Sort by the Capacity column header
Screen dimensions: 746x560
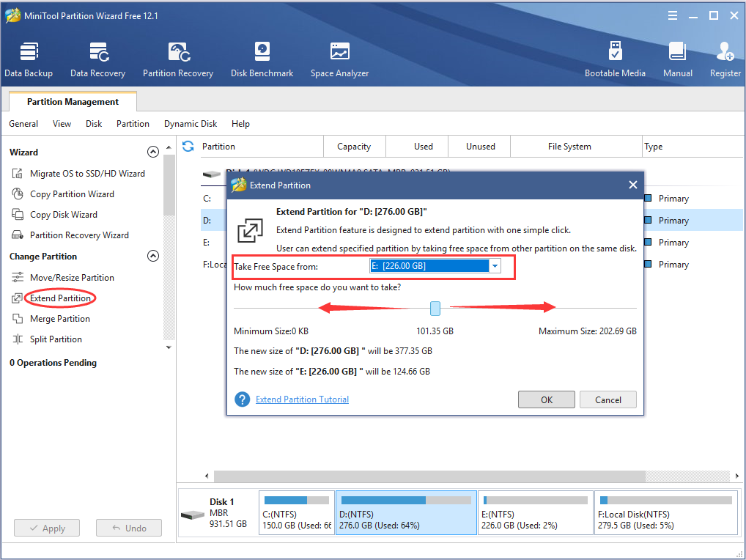355,147
